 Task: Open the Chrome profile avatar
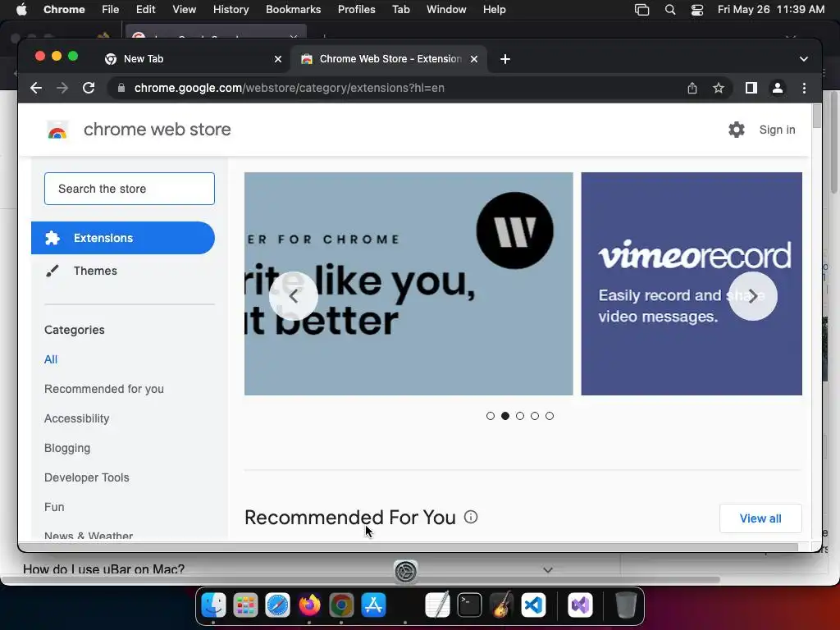(x=778, y=88)
